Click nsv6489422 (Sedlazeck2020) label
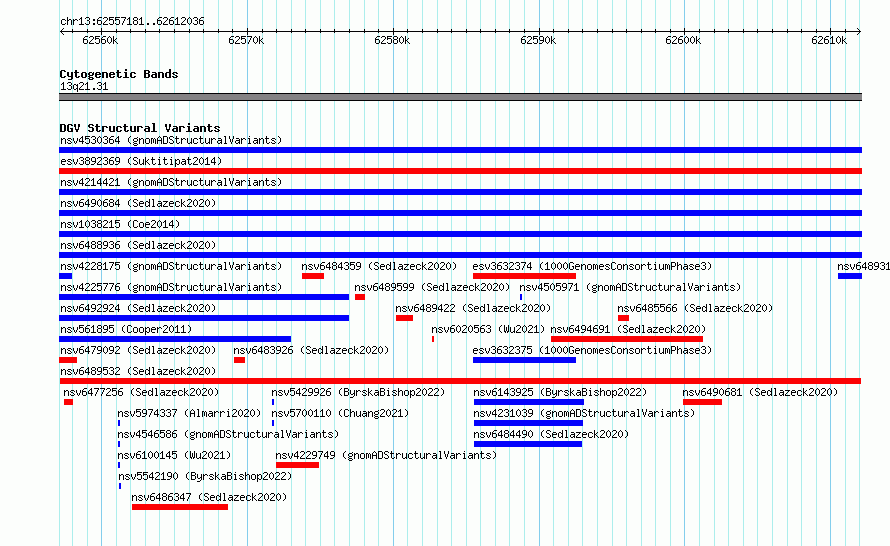The height and width of the screenshot is (546, 890). click(x=473, y=308)
